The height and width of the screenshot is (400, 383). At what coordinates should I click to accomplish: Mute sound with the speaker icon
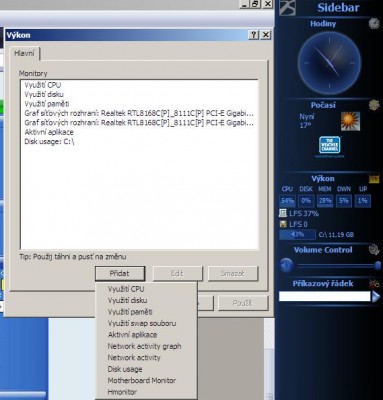[286, 266]
